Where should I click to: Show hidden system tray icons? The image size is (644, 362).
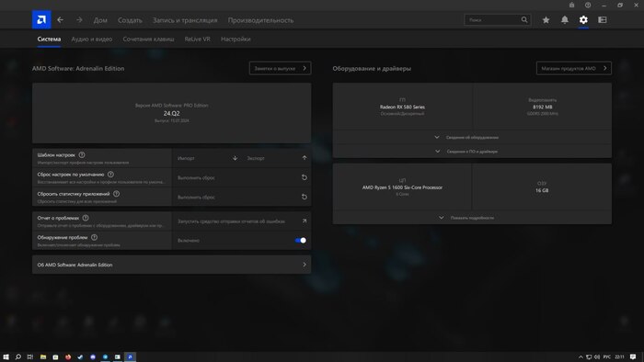coord(581,356)
